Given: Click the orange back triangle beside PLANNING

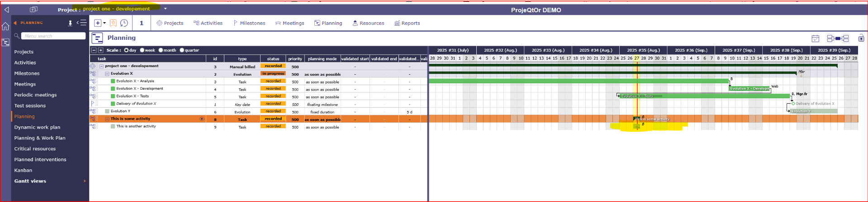Looking at the screenshot, I should coord(15,23).
